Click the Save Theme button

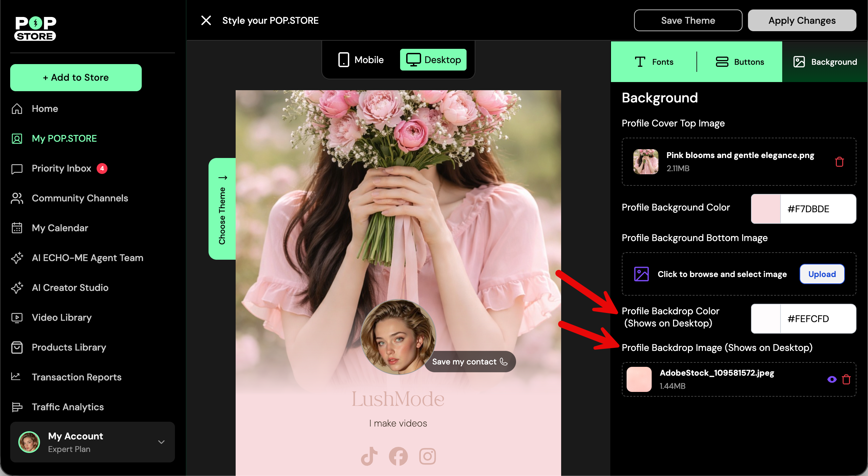(688, 20)
